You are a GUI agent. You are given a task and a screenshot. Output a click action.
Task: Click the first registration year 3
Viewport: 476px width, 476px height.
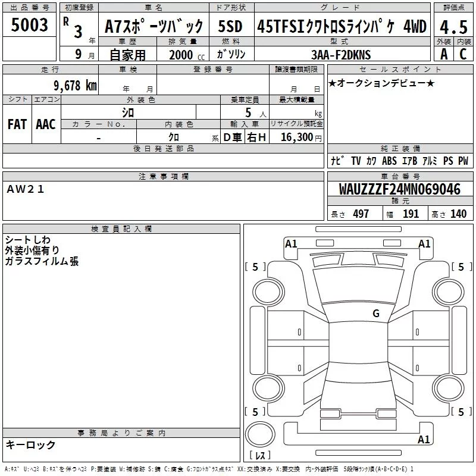click(x=78, y=32)
